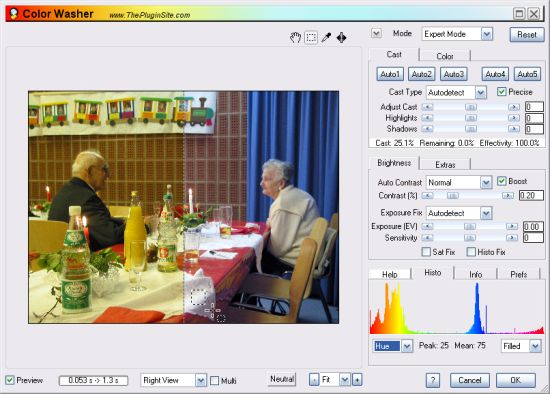Select the four-way move split tool

[x=341, y=38]
